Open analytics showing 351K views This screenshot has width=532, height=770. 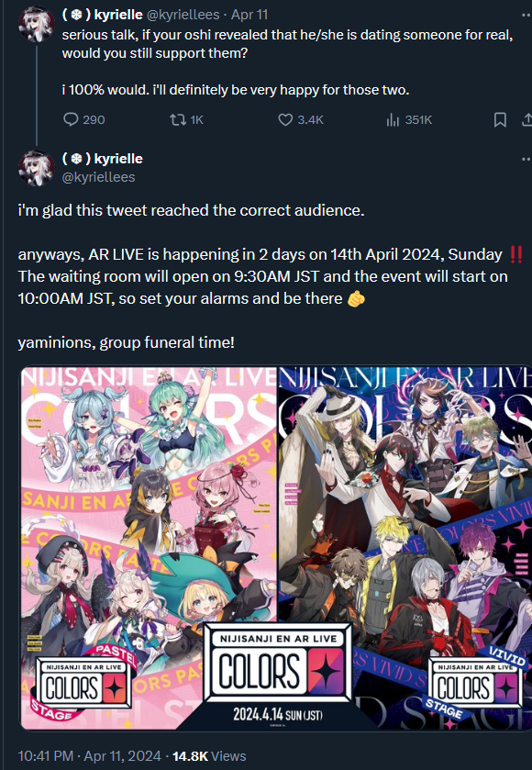tap(409, 119)
